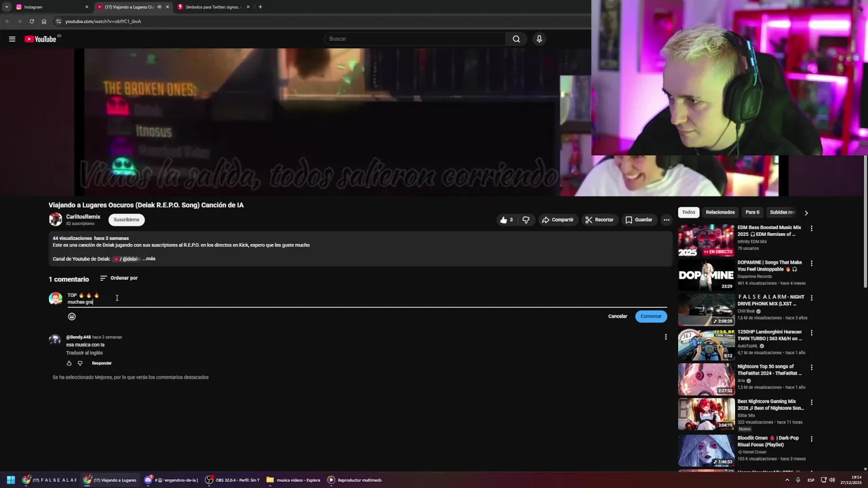This screenshot has height=488, width=868.
Task: Open 1250HP Lamborghini Huracan title
Action: pos(769,335)
